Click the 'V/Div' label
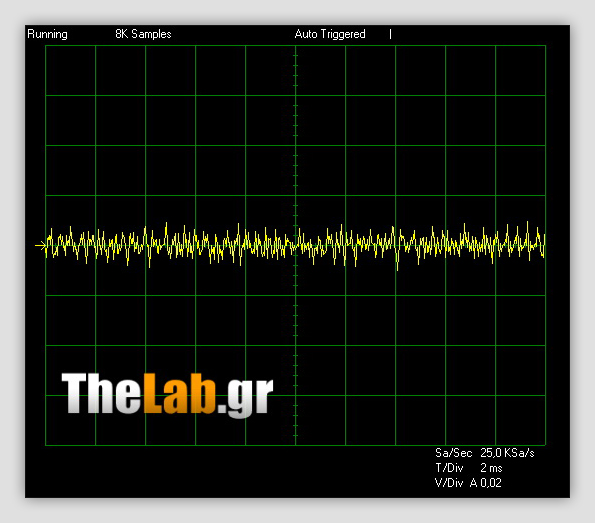The width and height of the screenshot is (595, 523). 449,483
